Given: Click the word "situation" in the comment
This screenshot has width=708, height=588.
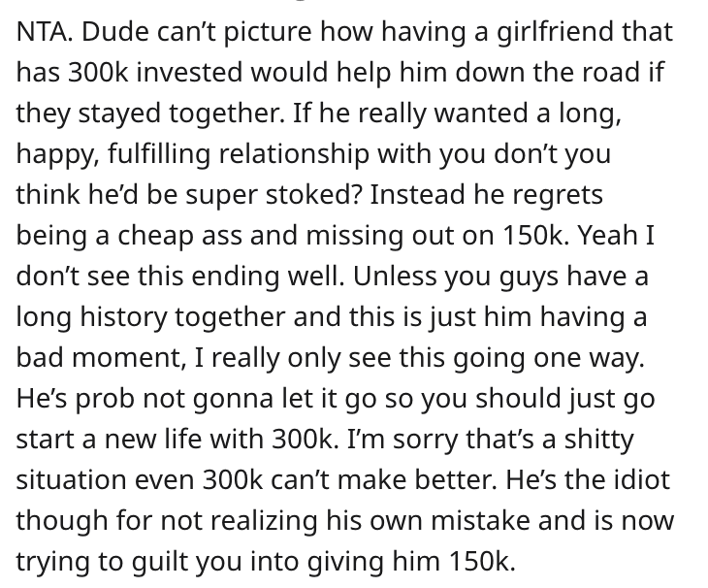Looking at the screenshot, I should (72, 480).
